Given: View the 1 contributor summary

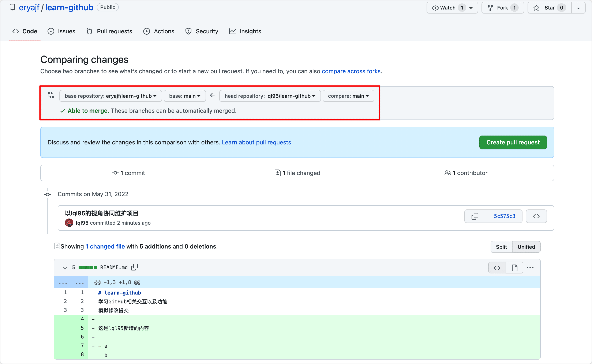Looking at the screenshot, I should point(466,173).
